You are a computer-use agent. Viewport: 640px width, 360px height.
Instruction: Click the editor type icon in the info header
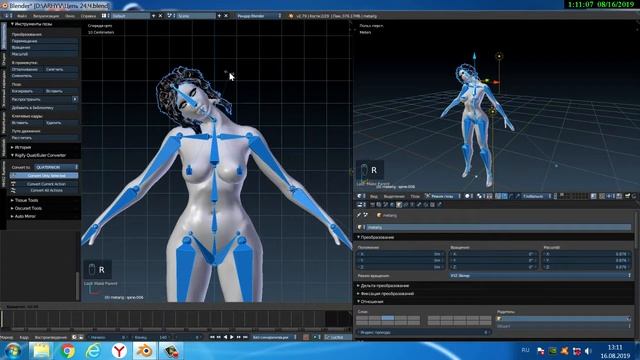pyautogui.click(x=7, y=16)
